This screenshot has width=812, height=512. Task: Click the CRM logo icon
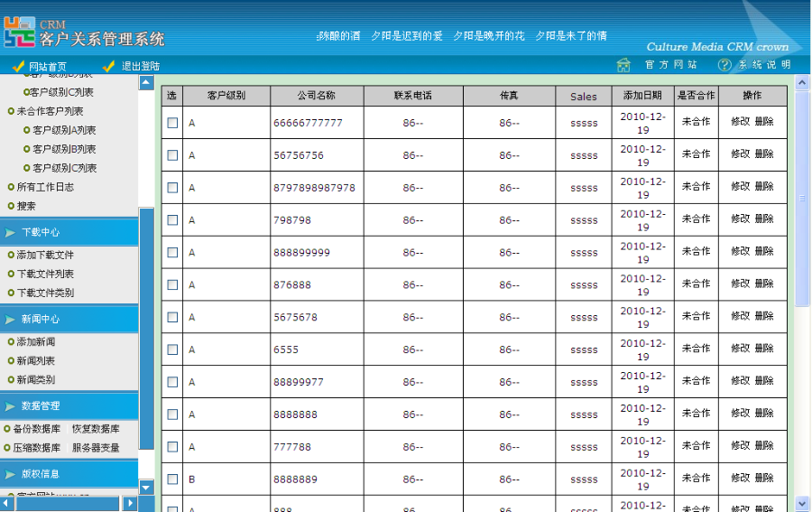coord(20,33)
